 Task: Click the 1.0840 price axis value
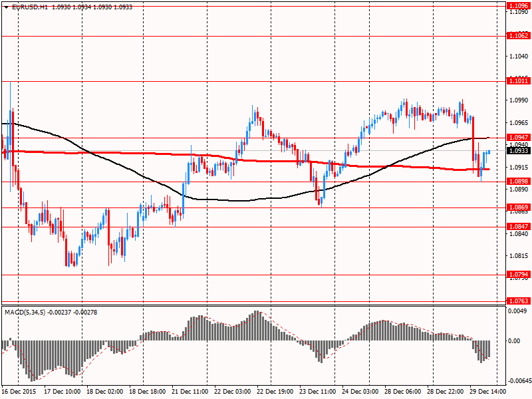pos(519,234)
